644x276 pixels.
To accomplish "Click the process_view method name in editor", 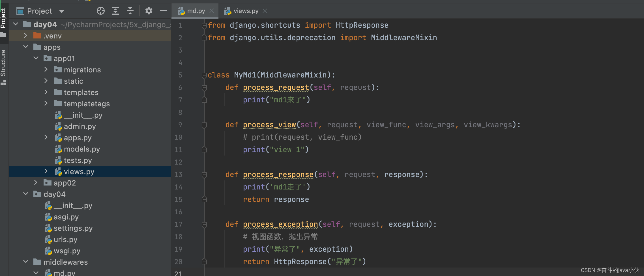I will click(x=269, y=125).
